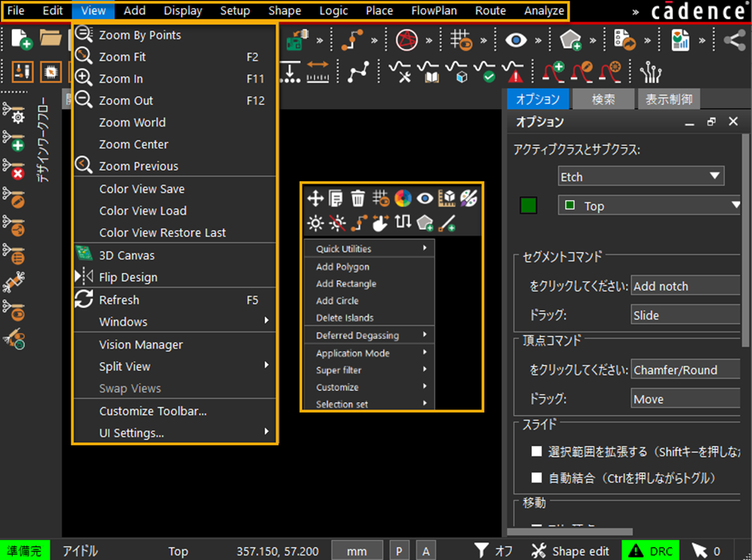Click the add shape polygon toolbar icon
Screen dimensions: 752x560
pyautogui.click(x=571, y=40)
